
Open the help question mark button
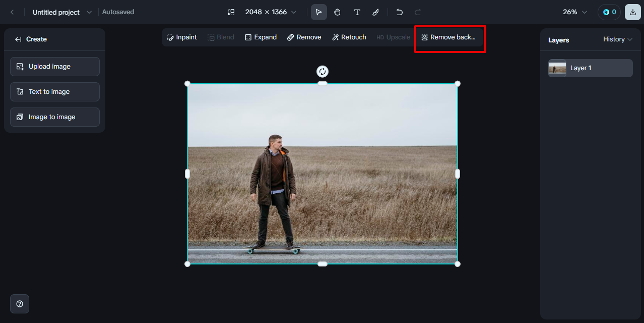coord(20,304)
